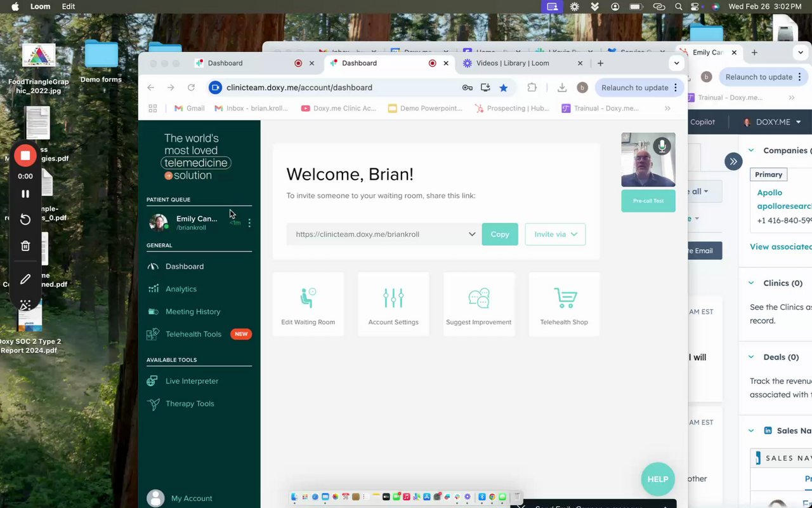812x508 pixels.
Task: Collapse the Deals (0) section
Action: point(751,358)
